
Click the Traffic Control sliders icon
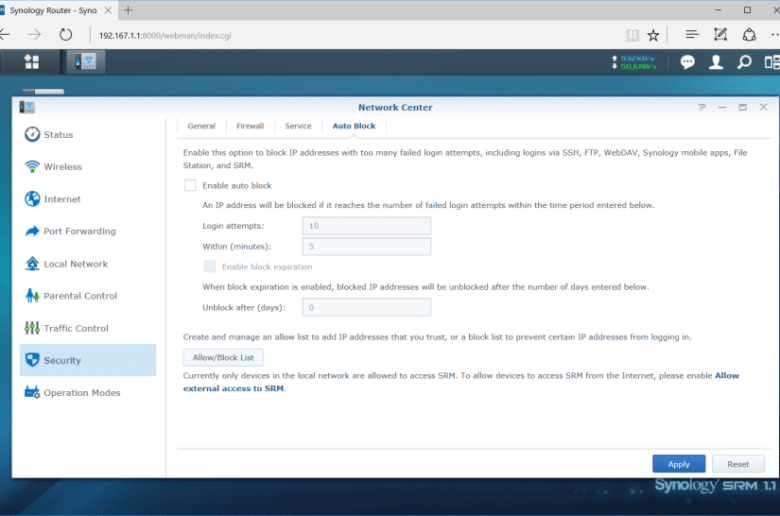pyautogui.click(x=32, y=328)
